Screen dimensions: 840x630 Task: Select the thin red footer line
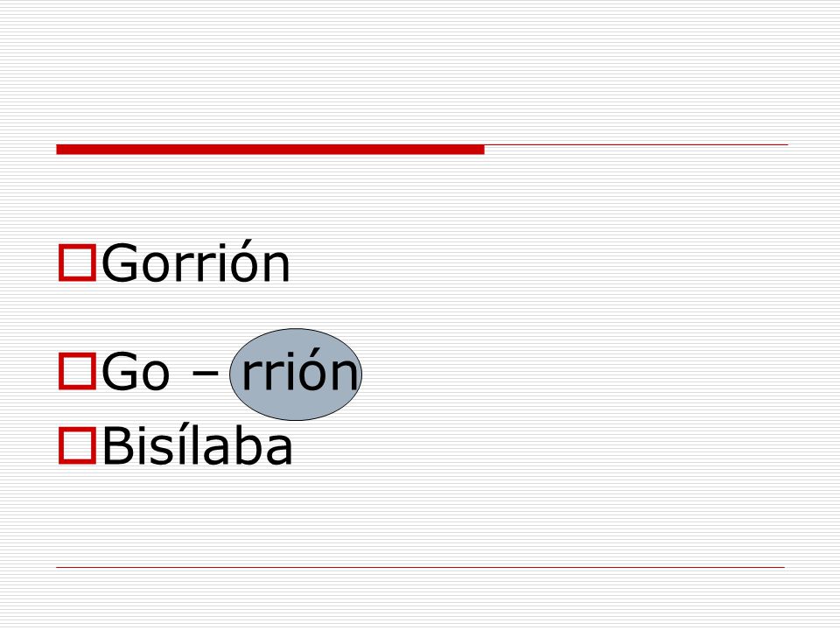(421, 567)
